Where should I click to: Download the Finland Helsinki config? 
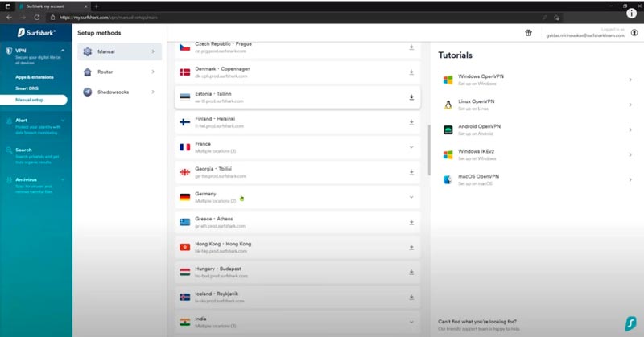point(411,122)
